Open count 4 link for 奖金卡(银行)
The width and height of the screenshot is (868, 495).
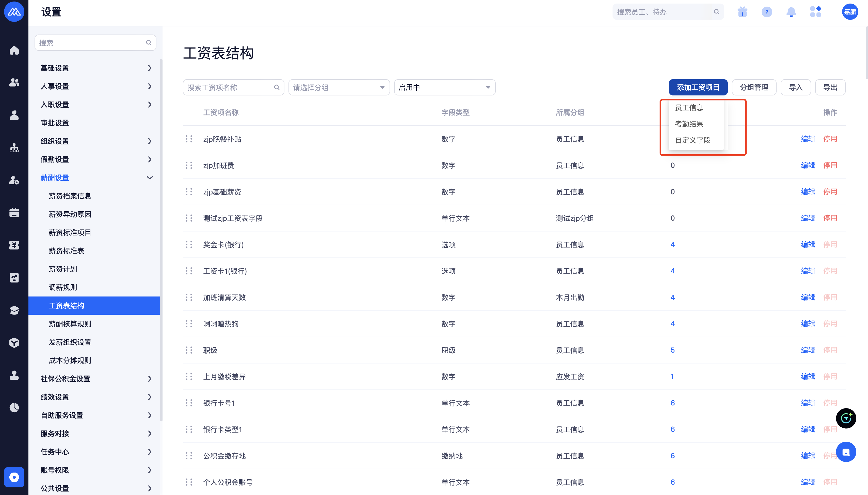[672, 244]
